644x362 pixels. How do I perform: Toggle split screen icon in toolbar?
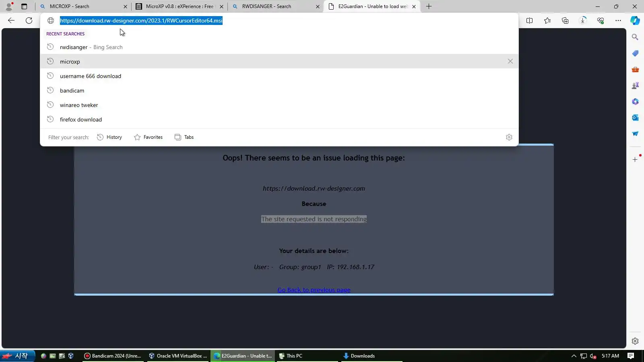(530, 21)
